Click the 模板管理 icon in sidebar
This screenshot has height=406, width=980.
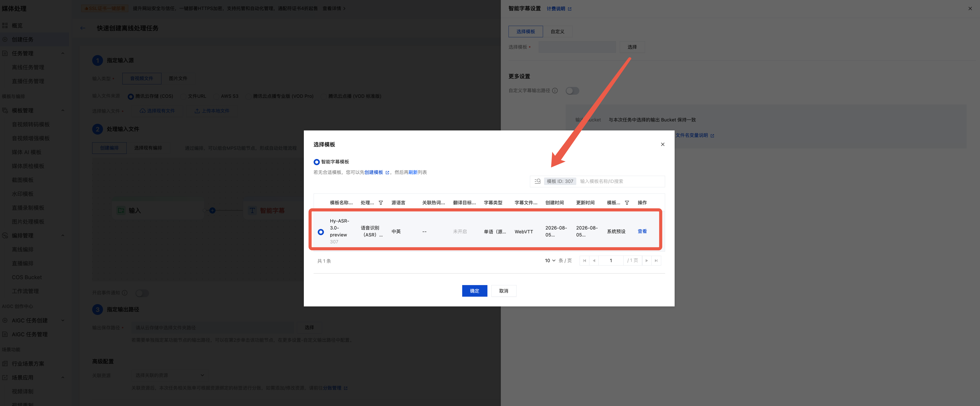[5, 111]
